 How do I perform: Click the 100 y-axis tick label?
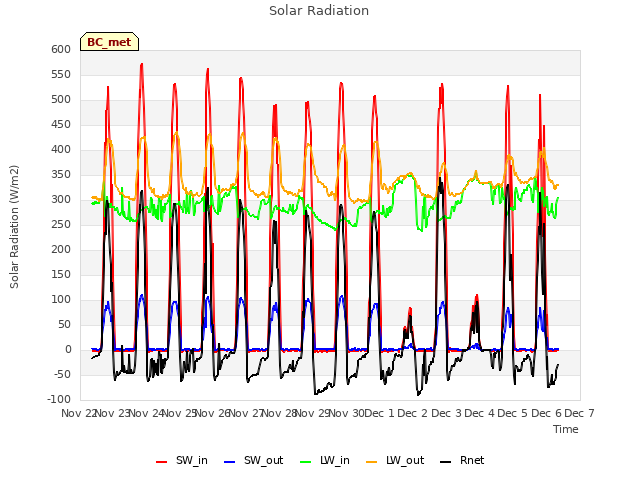(61, 300)
